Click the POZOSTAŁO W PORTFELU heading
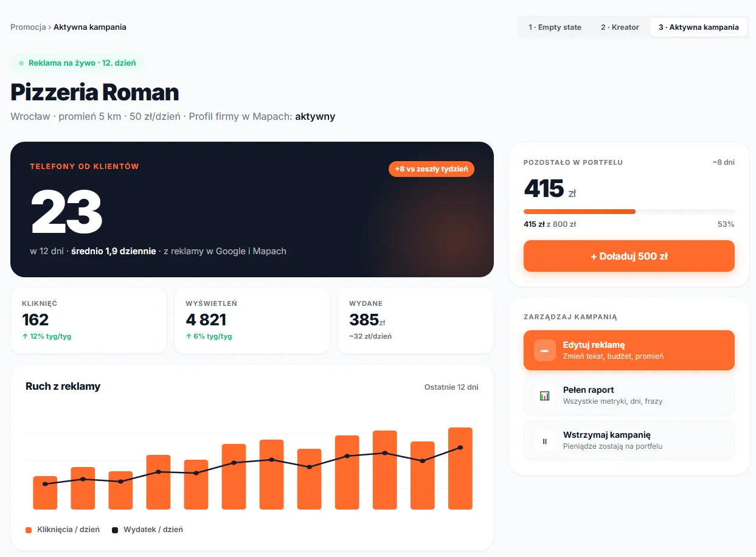 click(x=573, y=162)
